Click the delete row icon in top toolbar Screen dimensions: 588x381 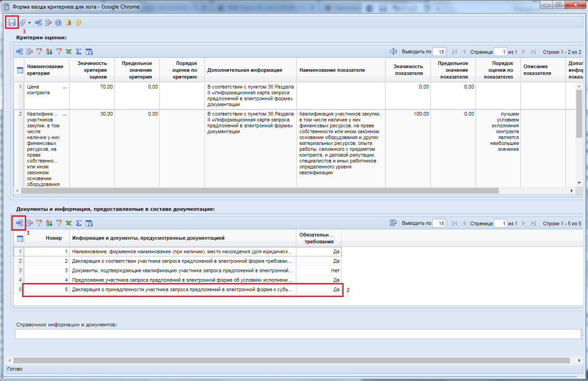48,22
